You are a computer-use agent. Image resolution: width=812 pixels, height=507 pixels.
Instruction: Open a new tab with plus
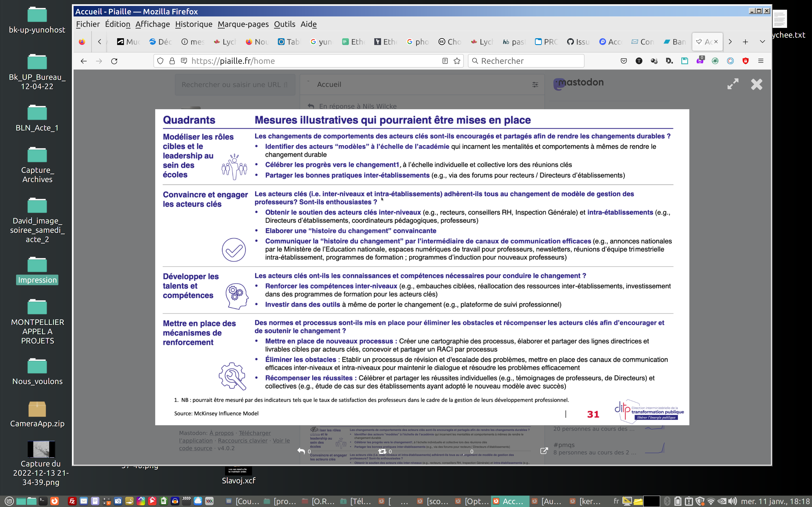coord(745,42)
